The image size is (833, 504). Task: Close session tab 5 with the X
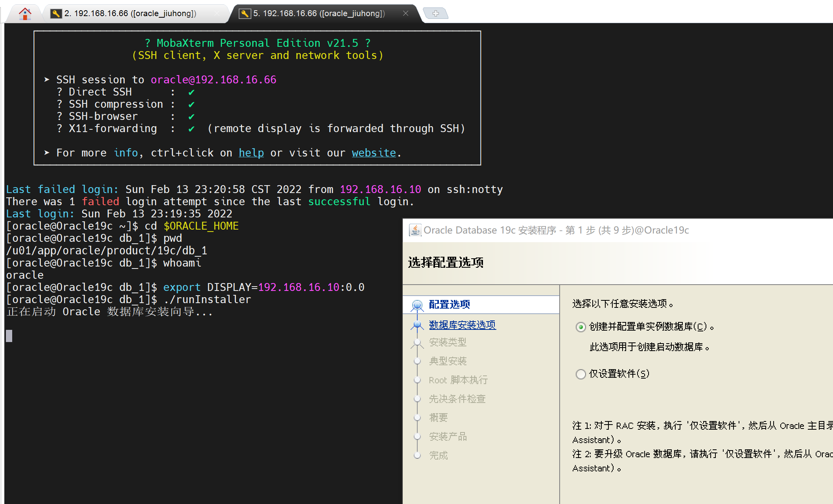pyautogui.click(x=405, y=13)
